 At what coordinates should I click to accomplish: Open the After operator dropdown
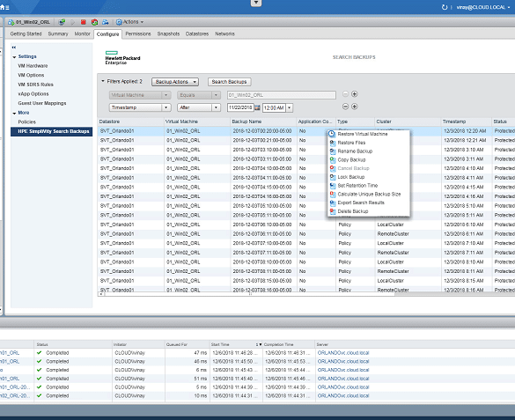coord(216,107)
